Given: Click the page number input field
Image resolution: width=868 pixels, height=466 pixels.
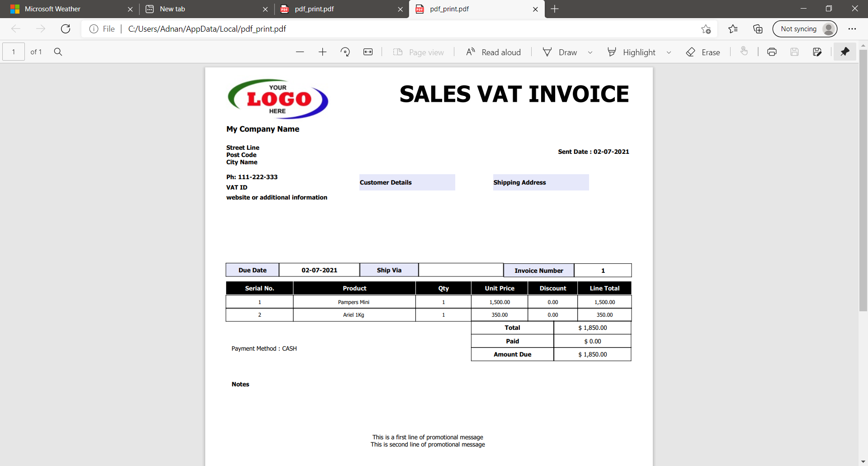Looking at the screenshot, I should click(x=14, y=52).
